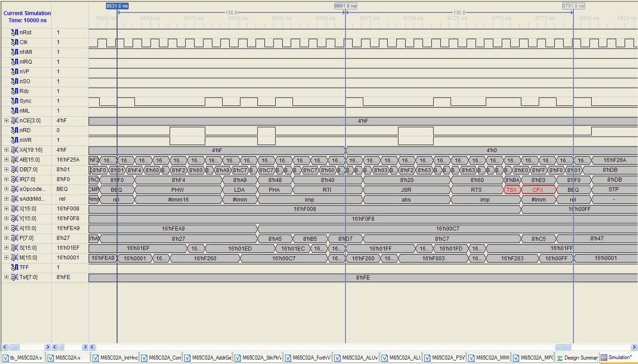Select the 8791.0 ns time marker

pyautogui.click(x=573, y=6)
